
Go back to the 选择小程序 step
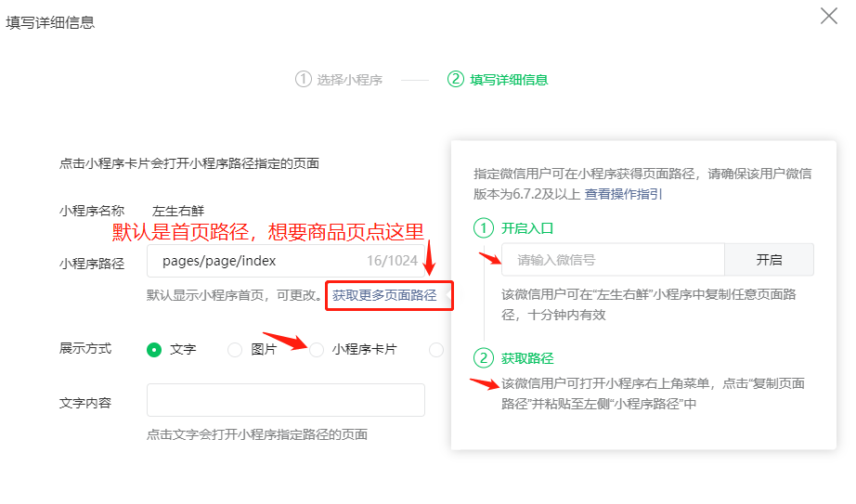coord(349,80)
